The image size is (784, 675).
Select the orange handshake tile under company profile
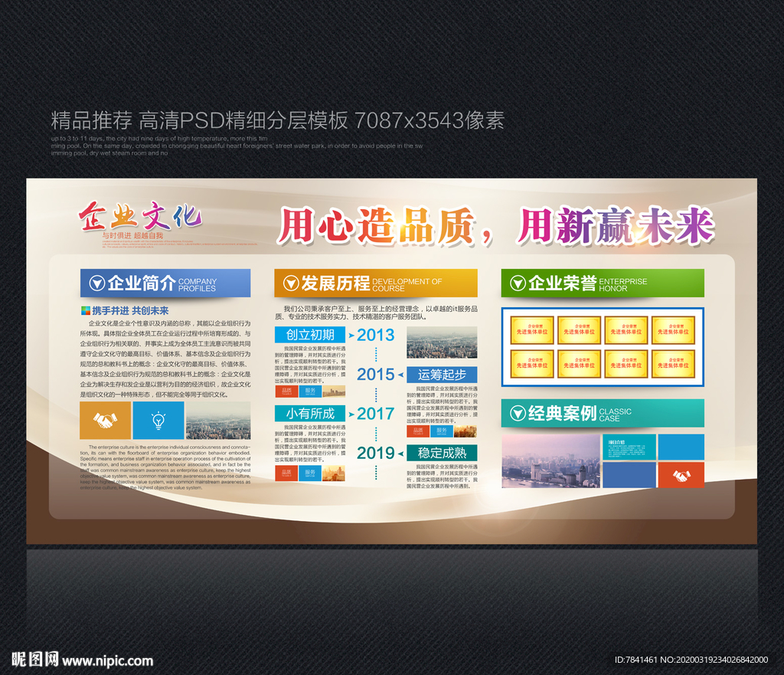[106, 421]
